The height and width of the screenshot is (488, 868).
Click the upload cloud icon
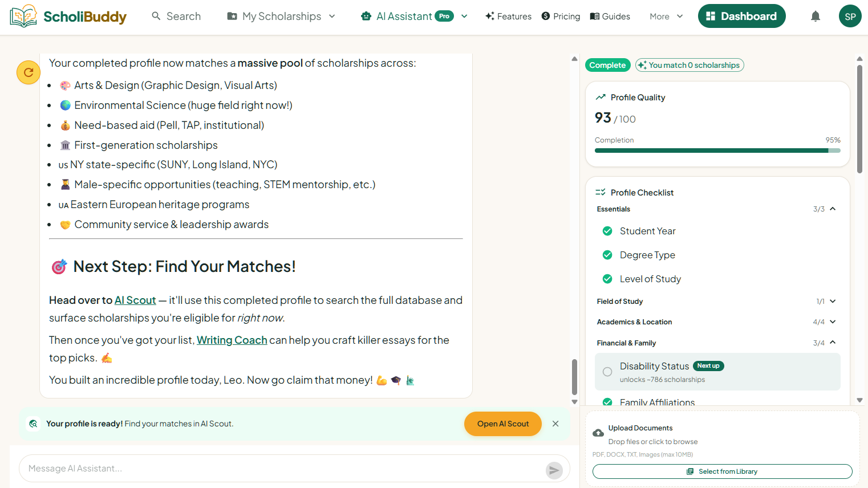click(598, 433)
